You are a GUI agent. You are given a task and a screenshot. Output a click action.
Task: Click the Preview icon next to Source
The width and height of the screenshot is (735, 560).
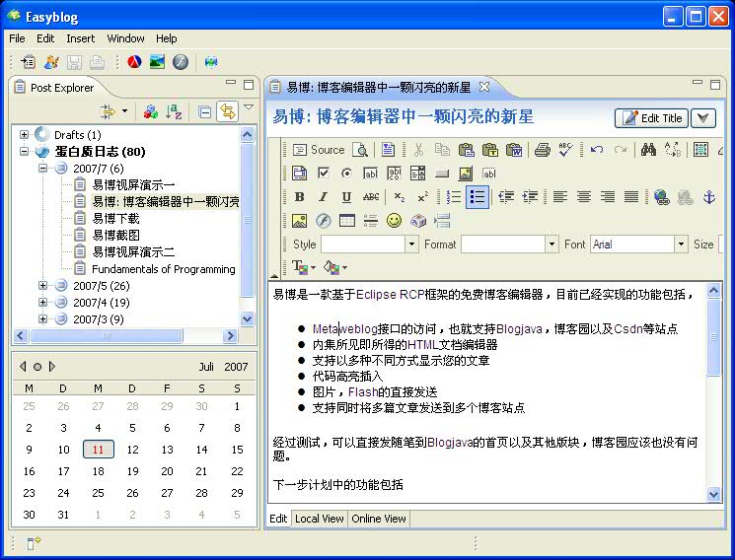click(360, 150)
